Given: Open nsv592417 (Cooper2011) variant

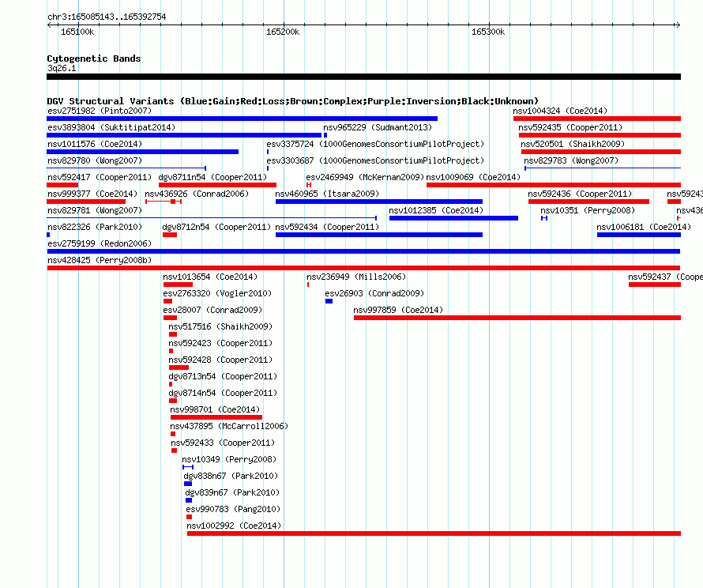Looking at the screenshot, I should [x=100, y=177].
